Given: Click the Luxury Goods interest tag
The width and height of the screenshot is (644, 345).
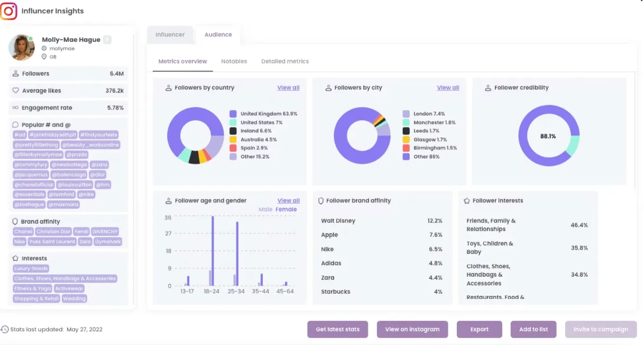Looking at the screenshot, I should click(x=31, y=268).
